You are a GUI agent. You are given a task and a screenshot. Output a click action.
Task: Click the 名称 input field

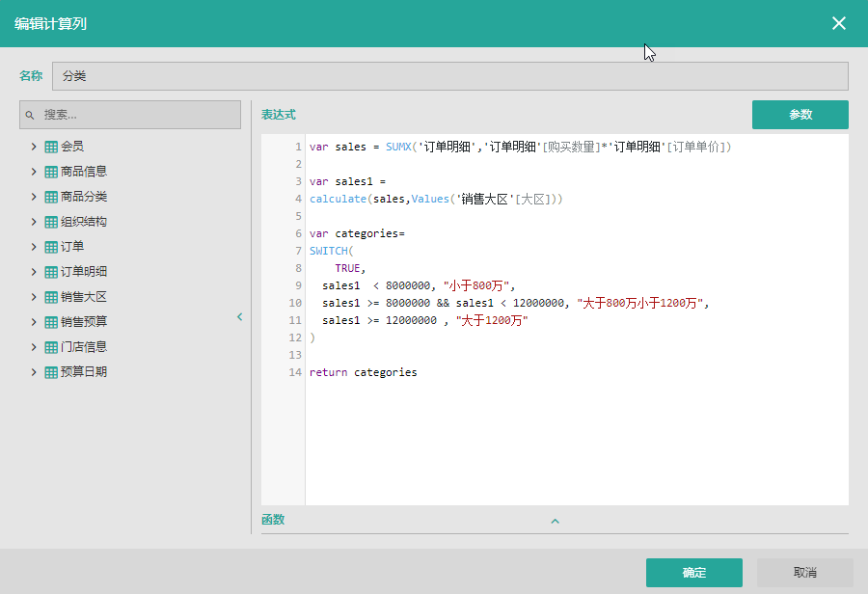pos(449,76)
